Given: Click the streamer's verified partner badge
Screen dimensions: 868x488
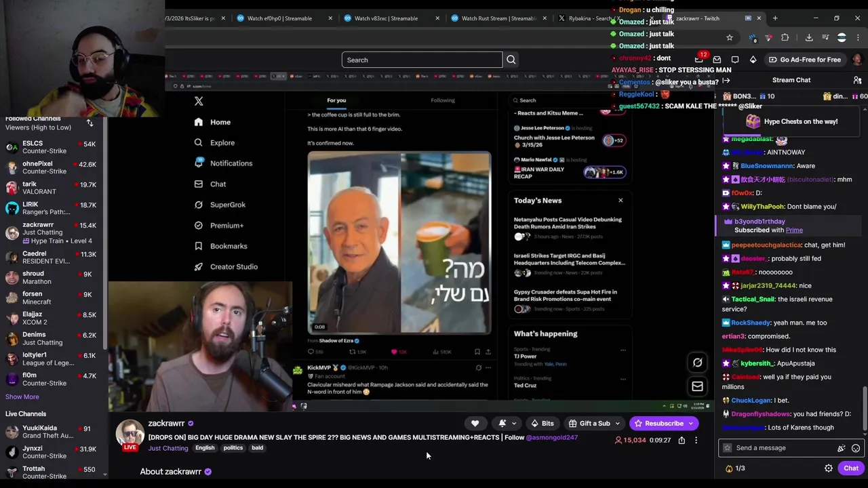Looking at the screenshot, I should [191, 424].
